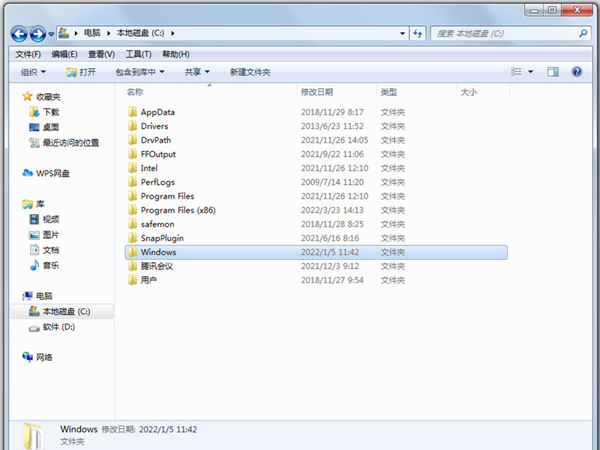
Task: Open the change view options dropdown arrow
Action: tap(530, 72)
